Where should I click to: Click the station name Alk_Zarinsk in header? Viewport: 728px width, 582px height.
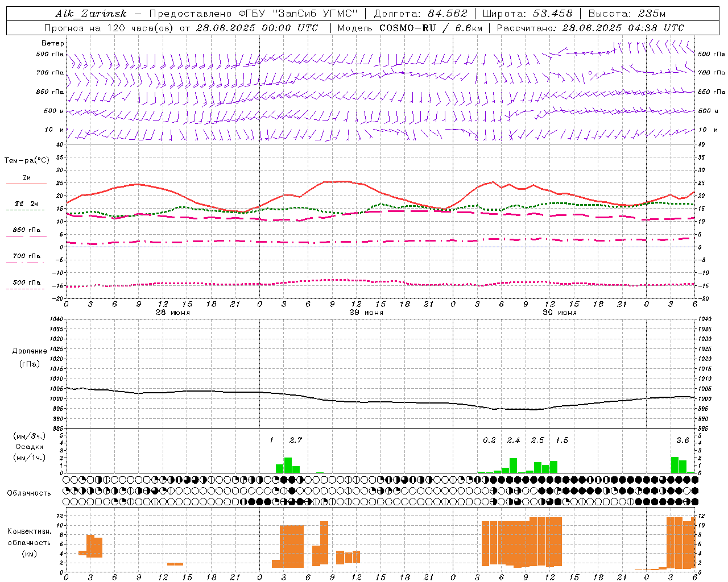click(x=91, y=14)
